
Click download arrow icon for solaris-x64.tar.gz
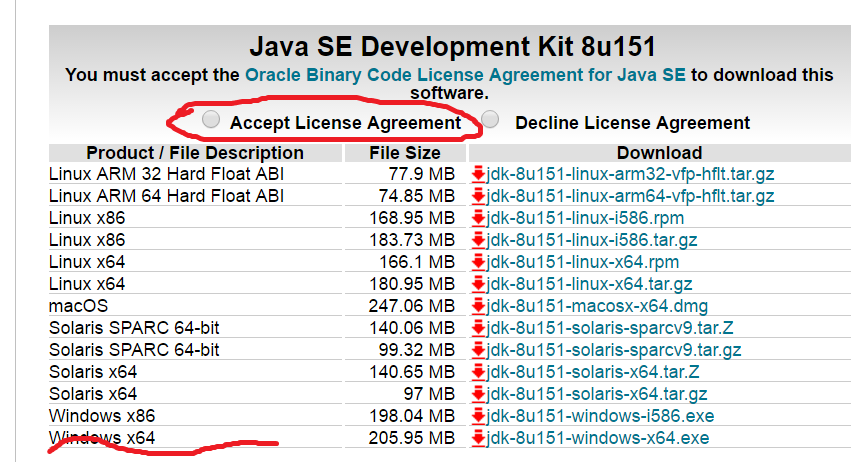(478, 394)
